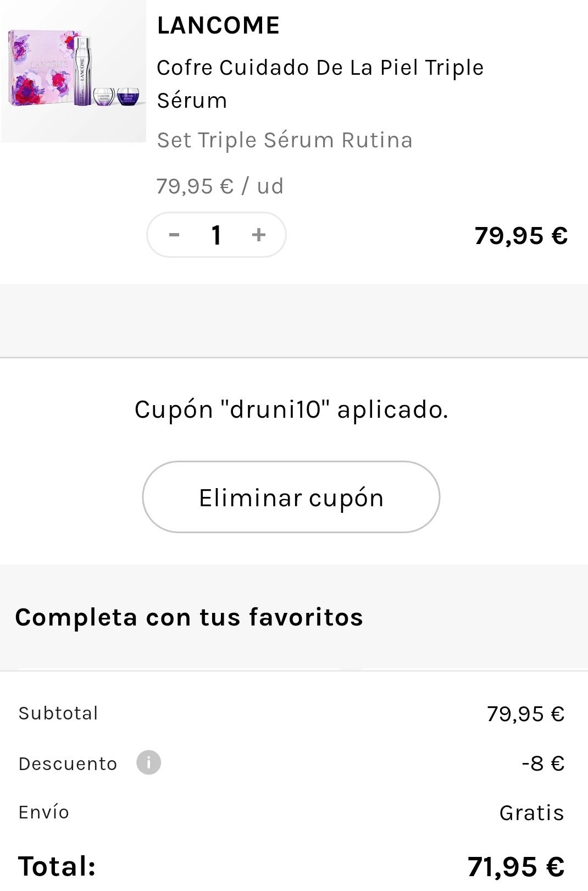Click the Gratis shipping value
The height and width of the screenshot is (891, 588).
(x=531, y=813)
